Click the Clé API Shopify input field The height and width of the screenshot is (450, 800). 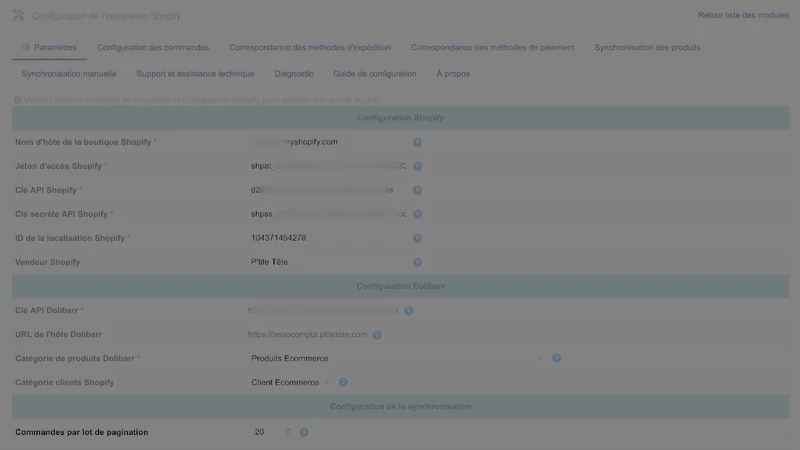tap(328, 190)
